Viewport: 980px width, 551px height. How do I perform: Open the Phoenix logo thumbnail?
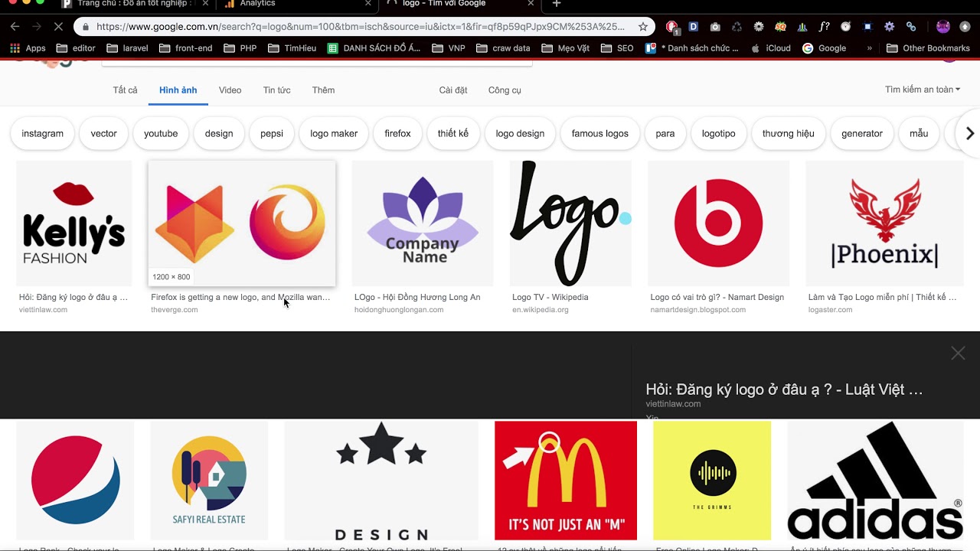tap(884, 223)
